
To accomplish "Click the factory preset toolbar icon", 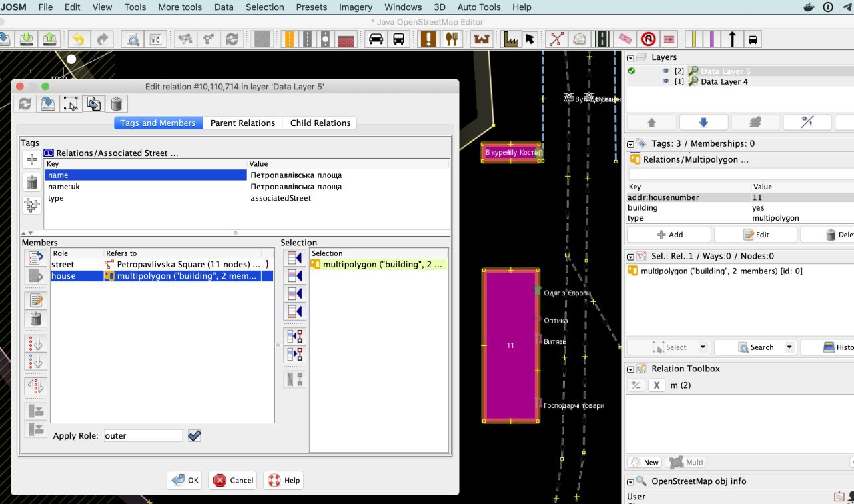I will click(x=511, y=39).
